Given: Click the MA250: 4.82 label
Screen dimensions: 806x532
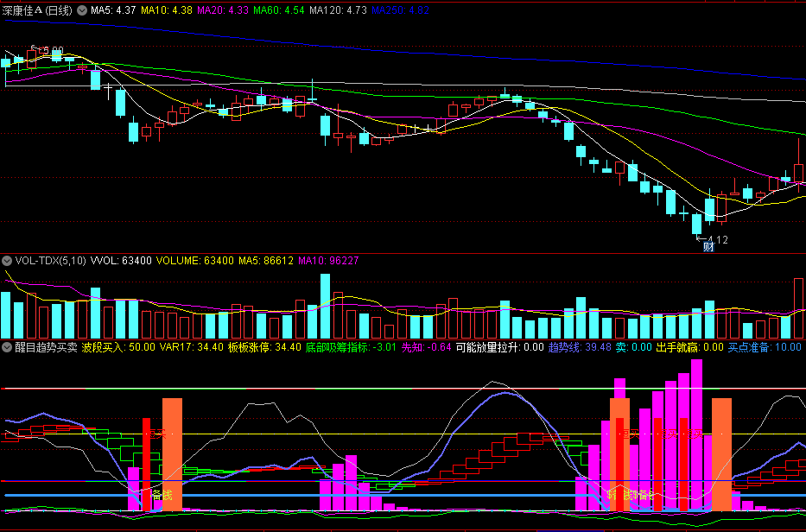Looking at the screenshot, I should 400,10.
